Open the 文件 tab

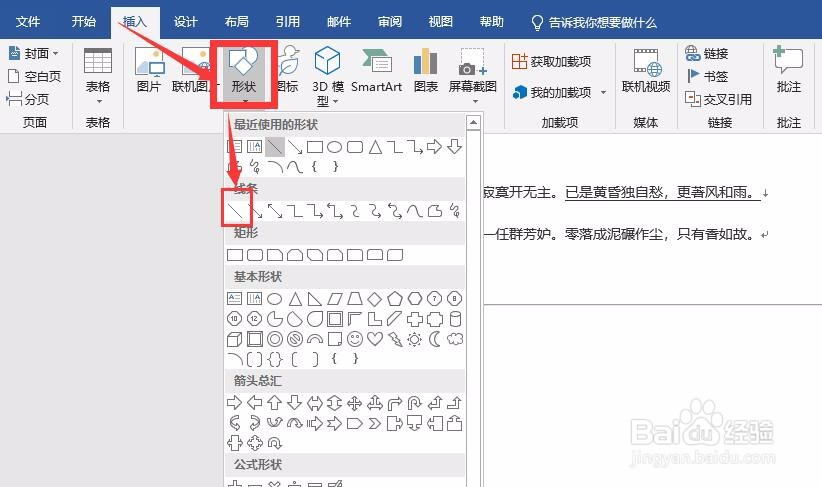(28, 21)
